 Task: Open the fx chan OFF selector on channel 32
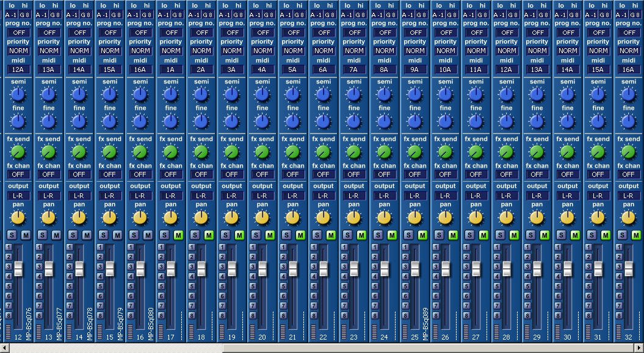(628, 174)
